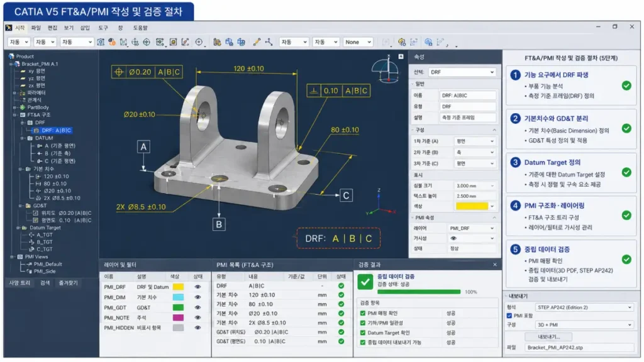The height and width of the screenshot is (362, 644).
Task: Click the gear globe toolbar icon right of None
Action: 402,42
